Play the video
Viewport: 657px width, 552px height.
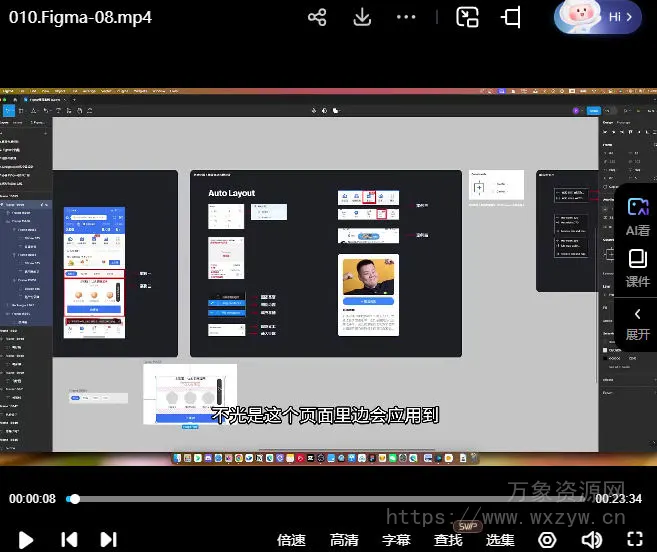[26, 539]
